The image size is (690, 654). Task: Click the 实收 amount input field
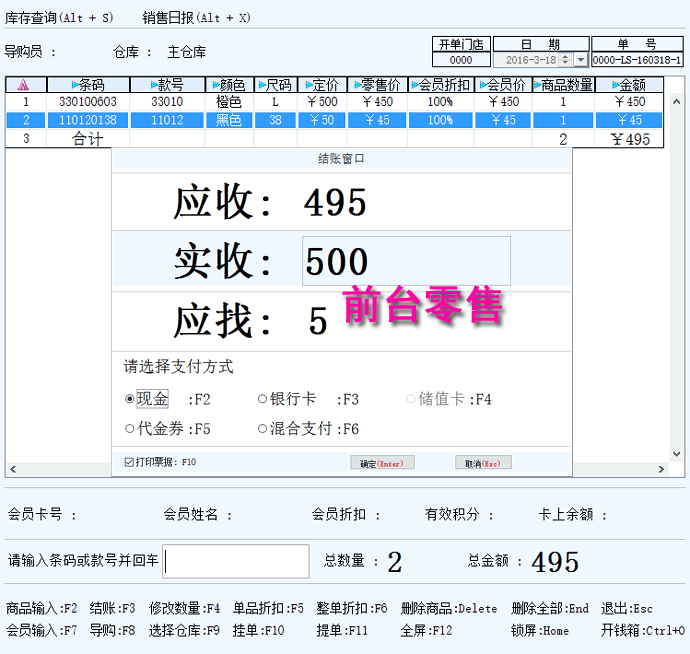[406, 261]
